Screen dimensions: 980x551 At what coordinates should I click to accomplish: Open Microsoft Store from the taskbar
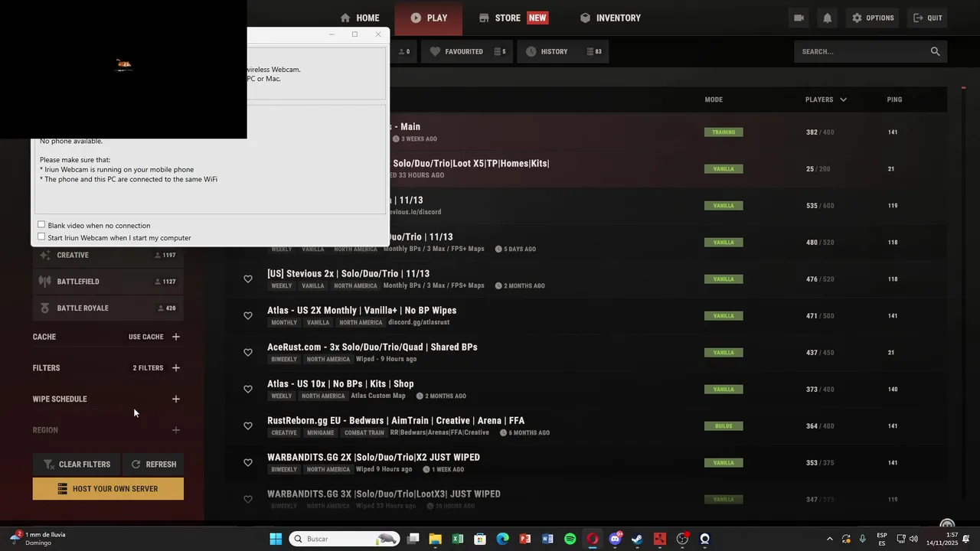pos(480,539)
